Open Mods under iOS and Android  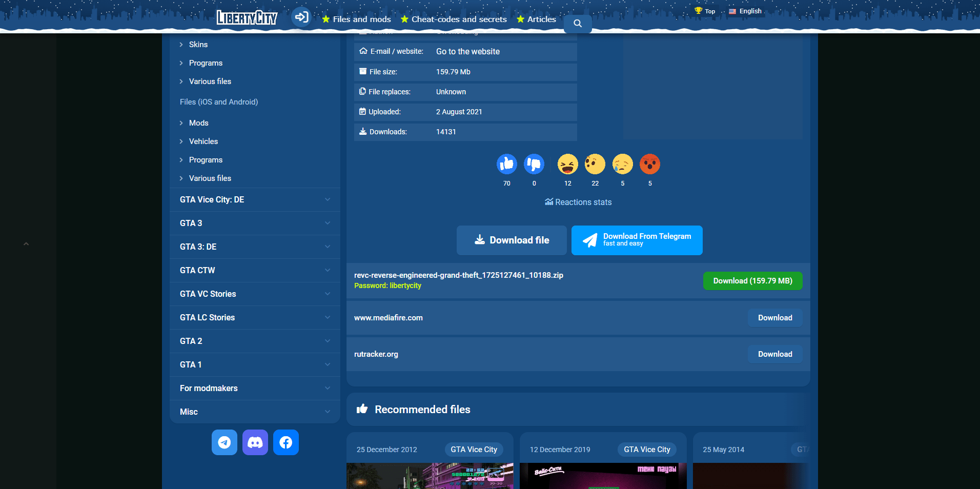pyautogui.click(x=199, y=123)
